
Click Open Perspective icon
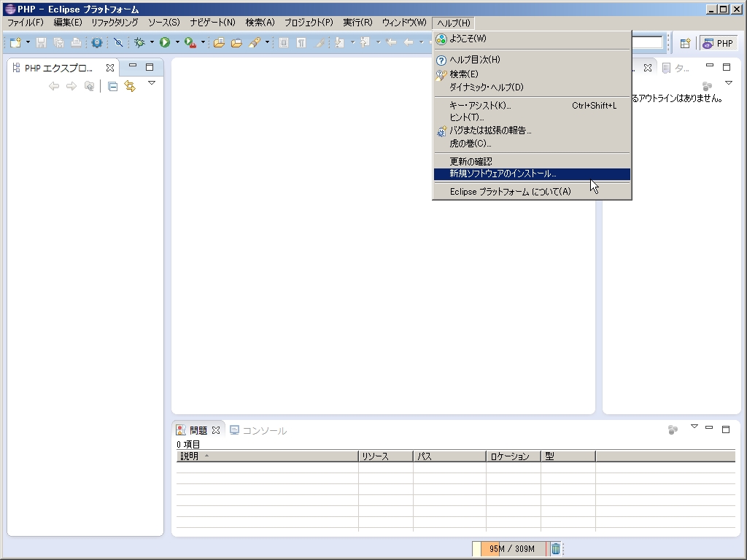(685, 43)
